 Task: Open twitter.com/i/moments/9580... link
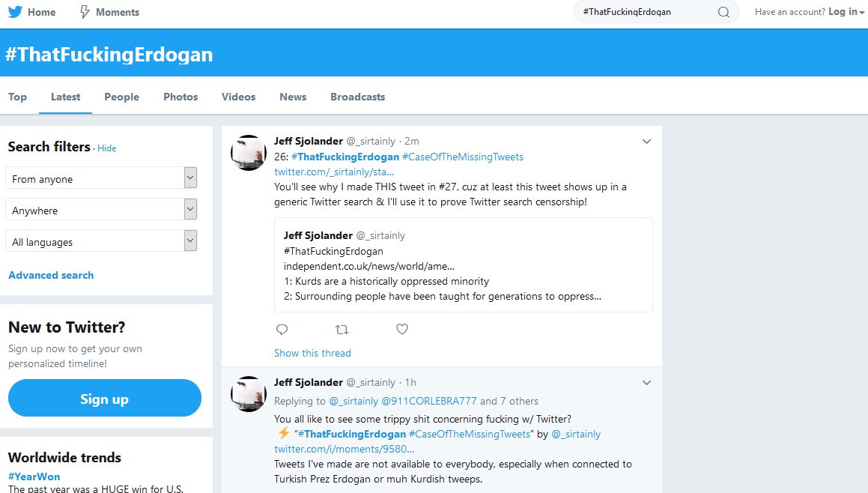[344, 449]
